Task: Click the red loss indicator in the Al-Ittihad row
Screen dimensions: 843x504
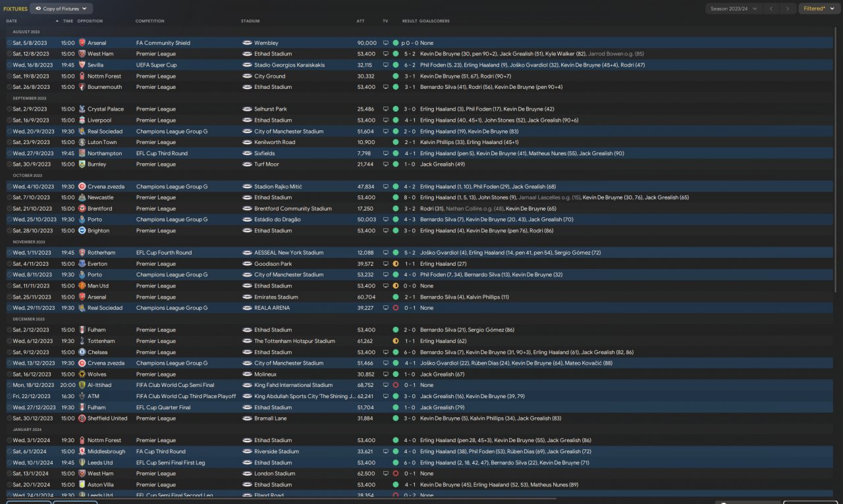Action: click(x=395, y=386)
